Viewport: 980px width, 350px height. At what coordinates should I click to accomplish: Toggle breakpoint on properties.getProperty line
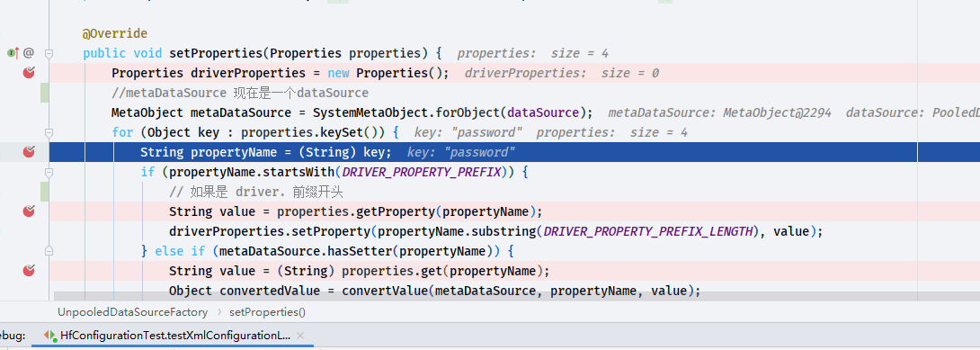point(29,211)
